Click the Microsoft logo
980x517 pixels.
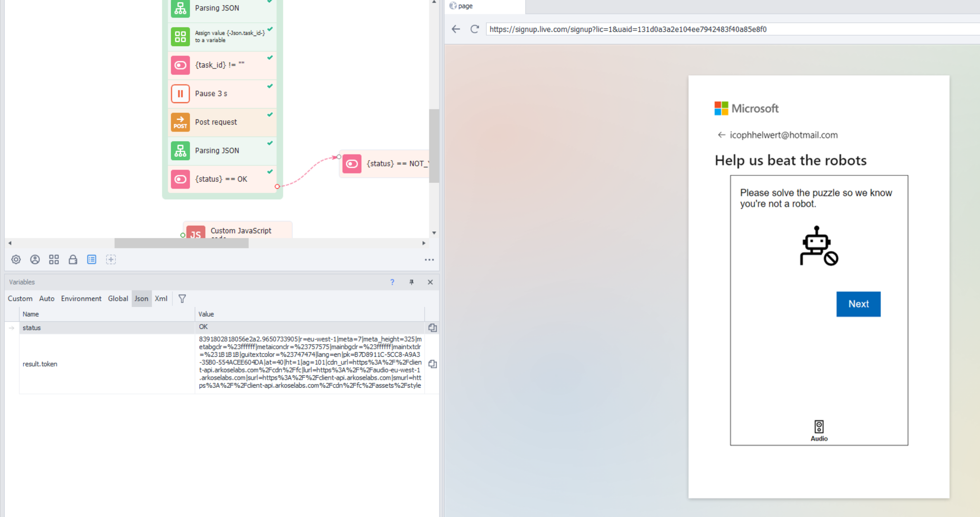pos(746,108)
